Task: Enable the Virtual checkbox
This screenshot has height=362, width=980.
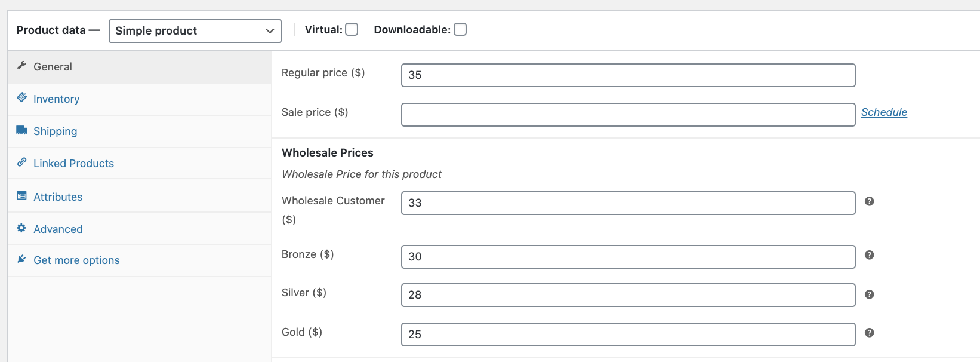Action: pyautogui.click(x=352, y=29)
